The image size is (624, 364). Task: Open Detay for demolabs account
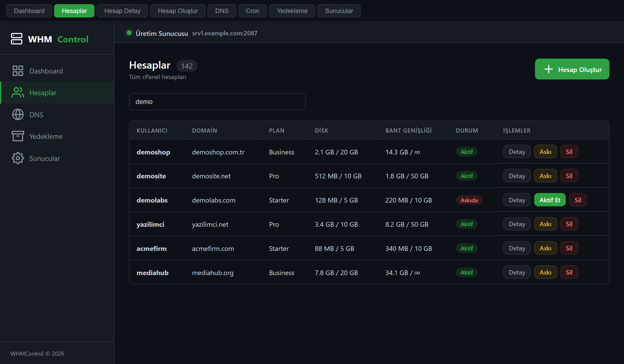point(517,200)
